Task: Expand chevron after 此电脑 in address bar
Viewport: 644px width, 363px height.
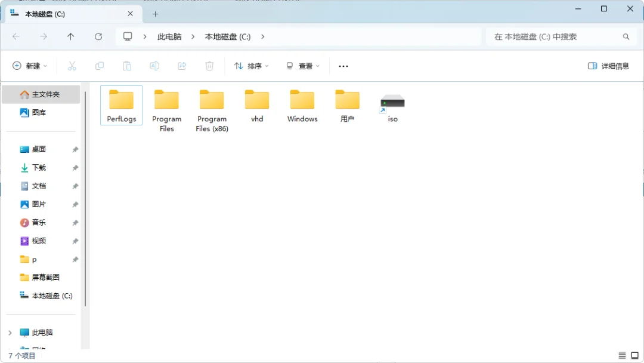Action: click(x=193, y=36)
